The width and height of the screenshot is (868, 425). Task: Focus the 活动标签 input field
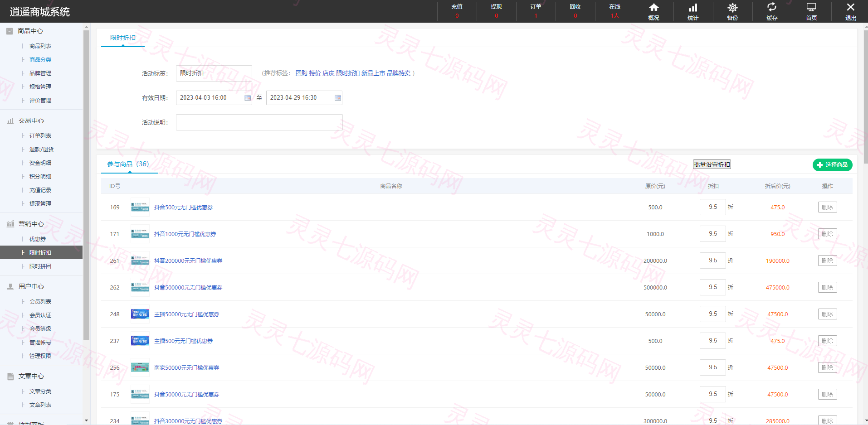[x=214, y=73]
